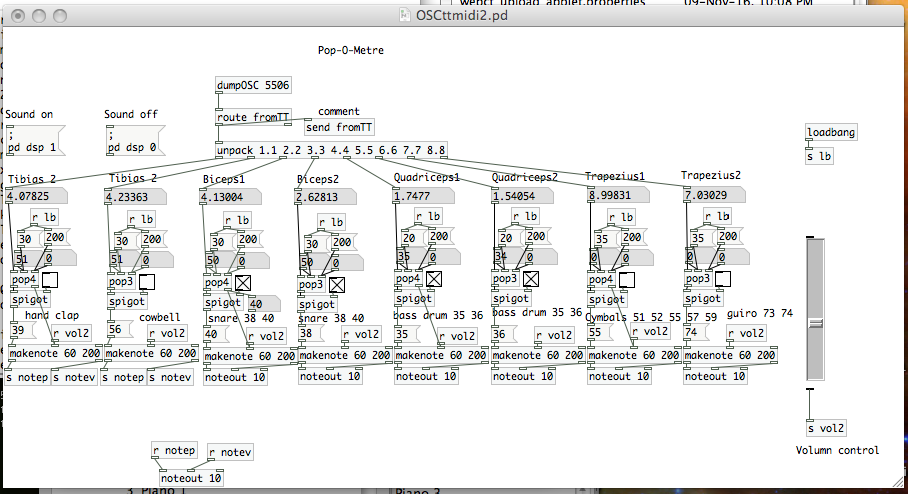
Task: Turn off the Biceps2 pop3 toggle
Action: pos(337,284)
